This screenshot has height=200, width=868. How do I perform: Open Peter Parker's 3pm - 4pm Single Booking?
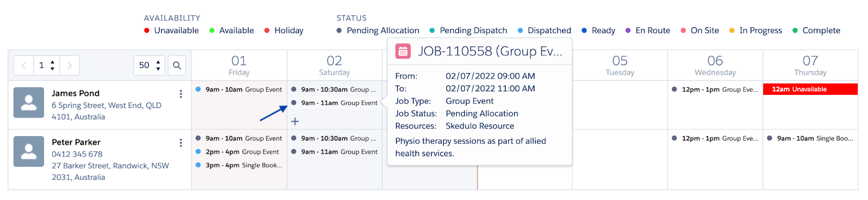[239, 165]
